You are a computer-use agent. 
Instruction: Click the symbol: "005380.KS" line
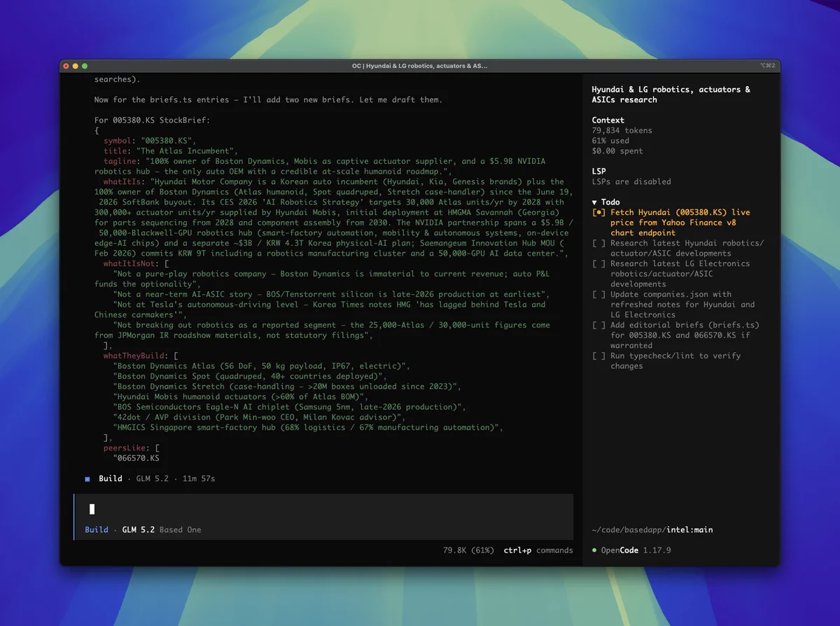[150, 141]
